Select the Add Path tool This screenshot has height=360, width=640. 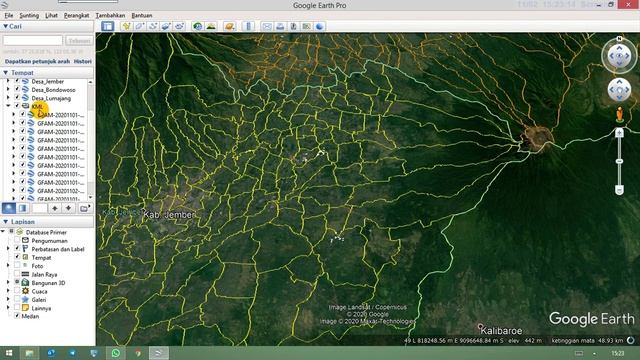153,26
